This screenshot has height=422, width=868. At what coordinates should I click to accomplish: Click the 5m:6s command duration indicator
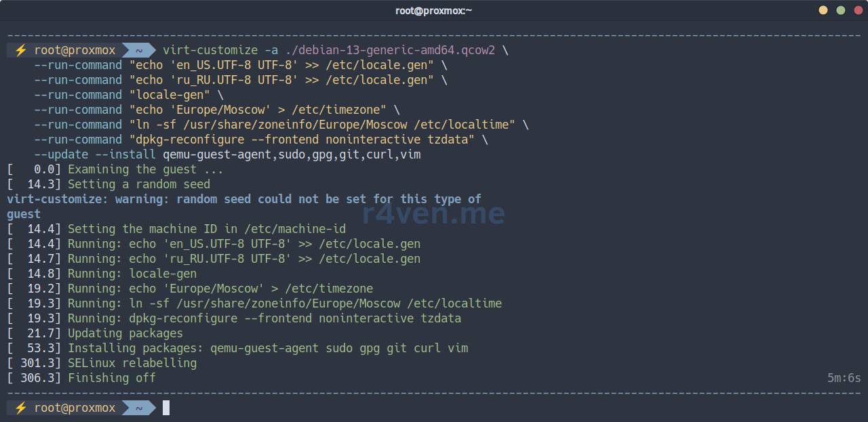[844, 378]
